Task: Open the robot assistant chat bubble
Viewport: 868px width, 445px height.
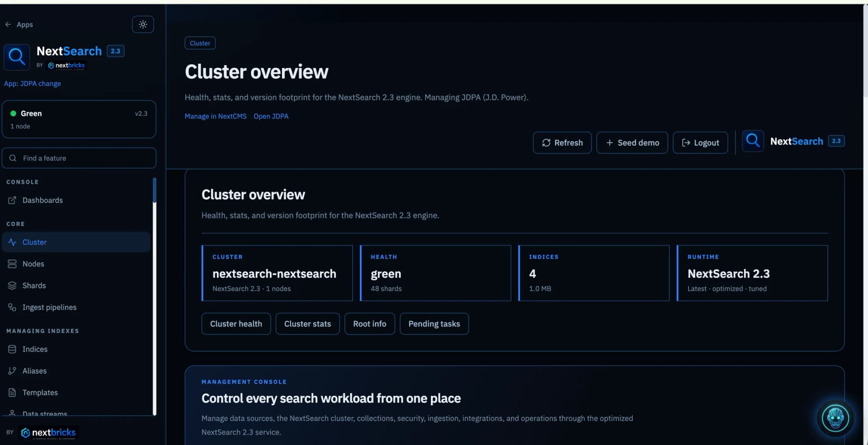Action: pos(835,418)
